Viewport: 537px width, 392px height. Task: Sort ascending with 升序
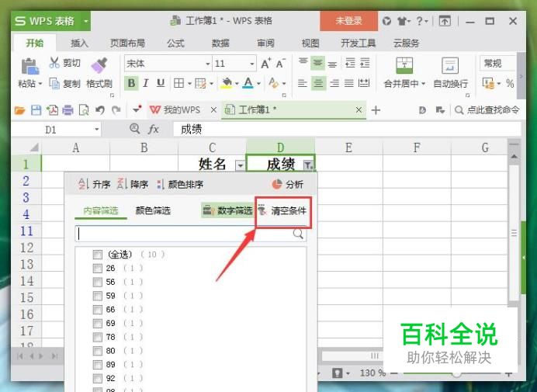pos(95,184)
